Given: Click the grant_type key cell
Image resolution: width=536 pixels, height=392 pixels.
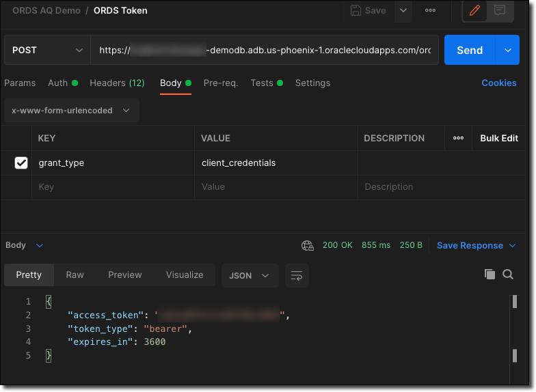Looking at the screenshot, I should [x=113, y=163].
